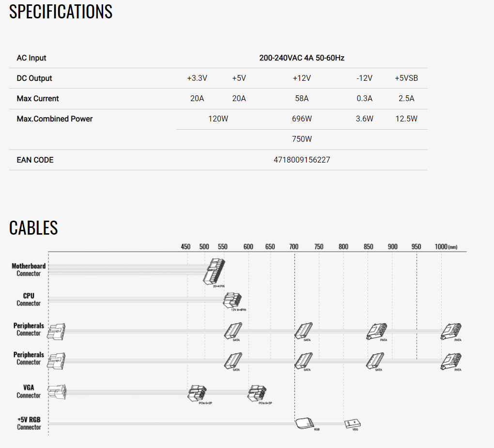Click first Peripherals row SATA connector at 700mm
494x448 pixels.
(x=303, y=330)
